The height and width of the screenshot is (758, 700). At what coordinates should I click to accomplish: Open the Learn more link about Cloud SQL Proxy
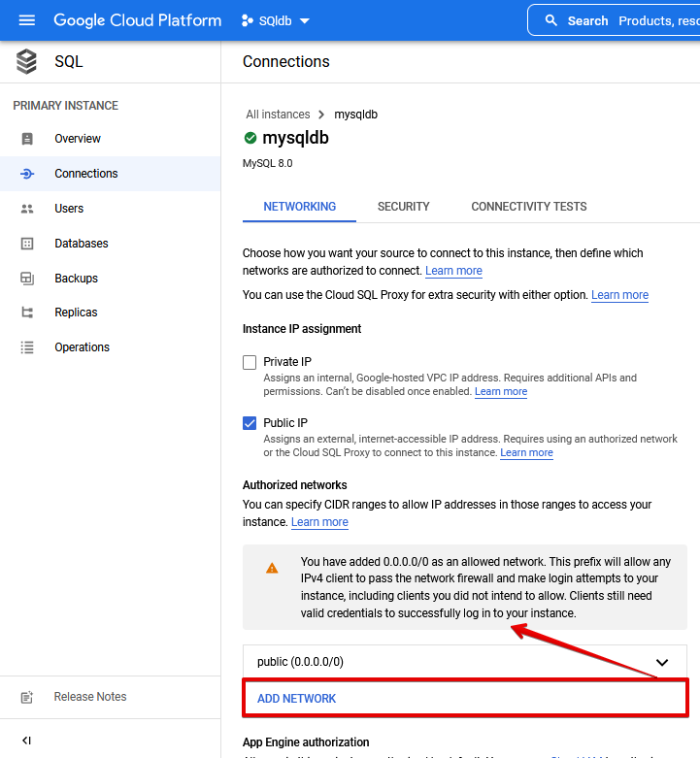[619, 295]
